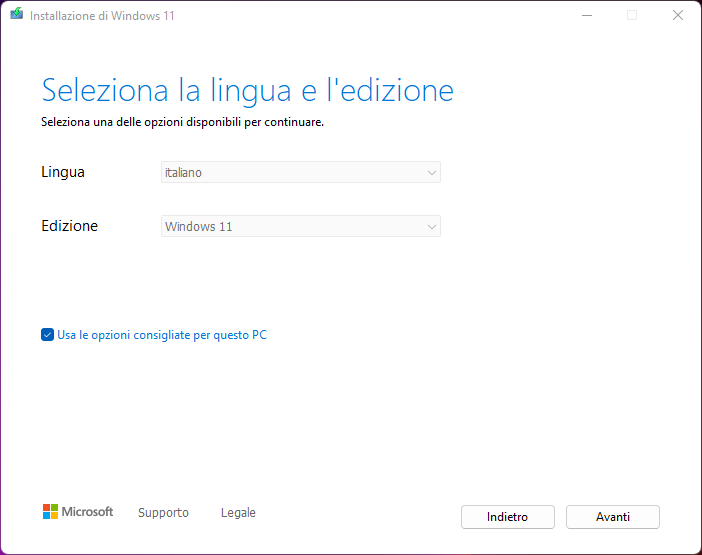Image resolution: width=702 pixels, height=555 pixels.
Task: Go back with the Indietro button
Action: (x=507, y=517)
